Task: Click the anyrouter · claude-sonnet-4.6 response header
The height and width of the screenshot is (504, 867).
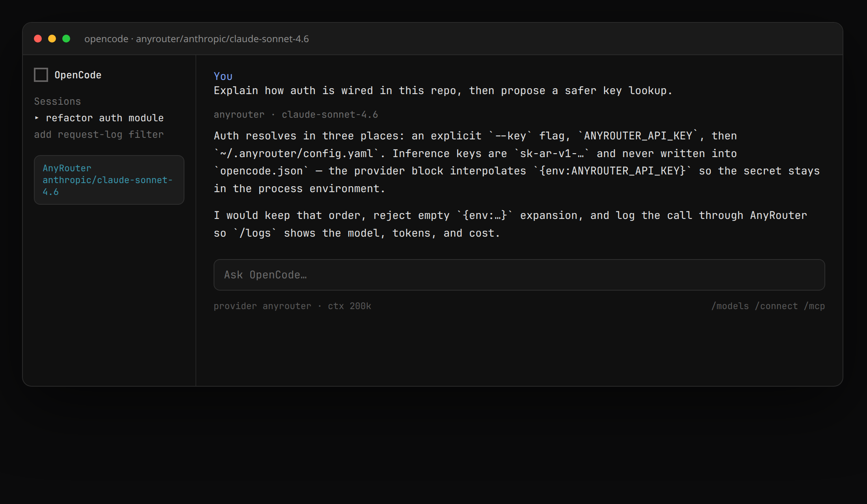Action: point(296,115)
